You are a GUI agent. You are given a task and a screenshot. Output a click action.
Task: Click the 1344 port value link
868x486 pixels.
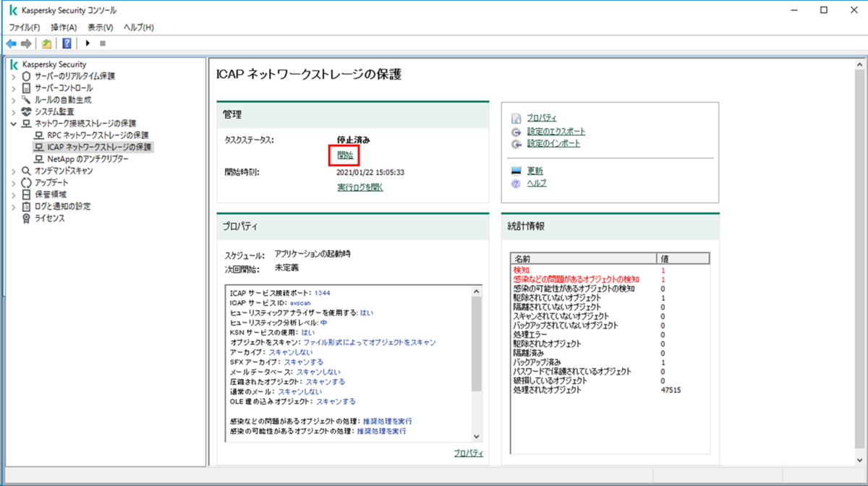click(x=323, y=293)
